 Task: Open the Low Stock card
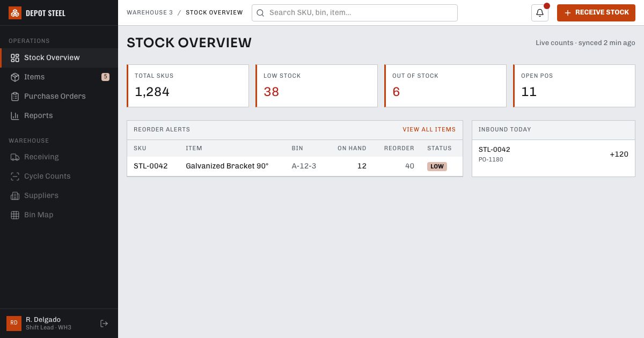(x=317, y=86)
